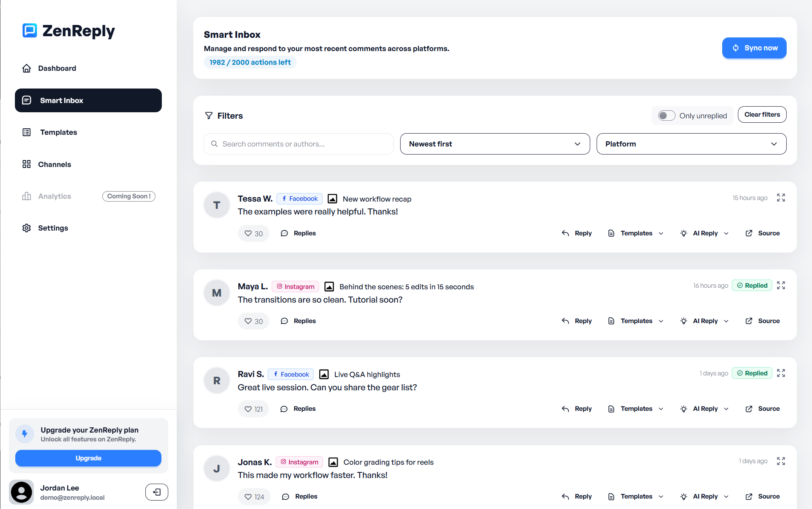Click the Channels grid icon in sidebar
The image size is (812, 509).
(x=27, y=164)
